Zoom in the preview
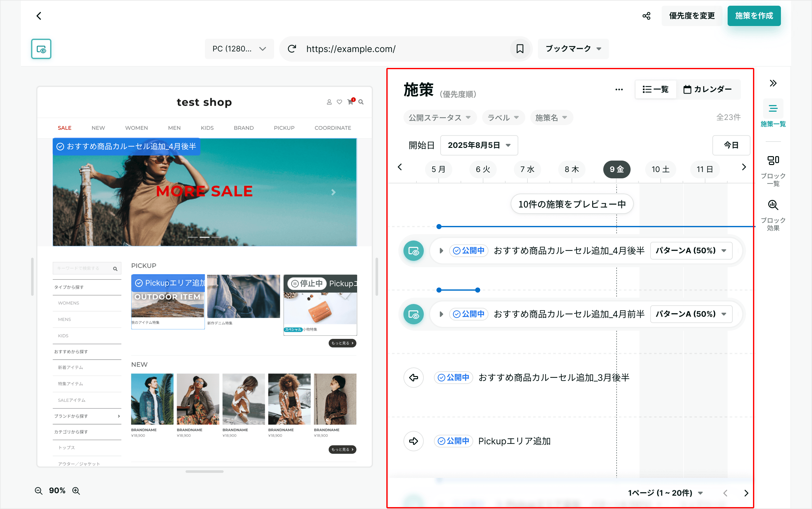 click(x=76, y=491)
